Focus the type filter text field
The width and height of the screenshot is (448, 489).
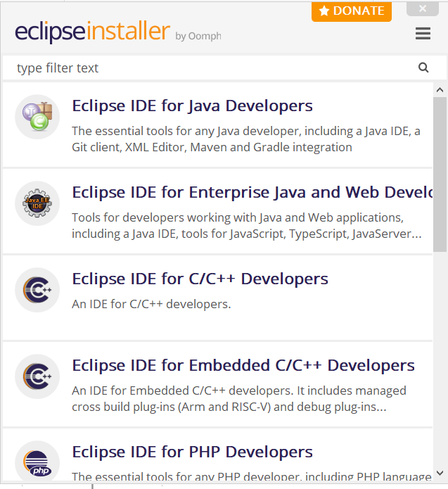tap(224, 68)
